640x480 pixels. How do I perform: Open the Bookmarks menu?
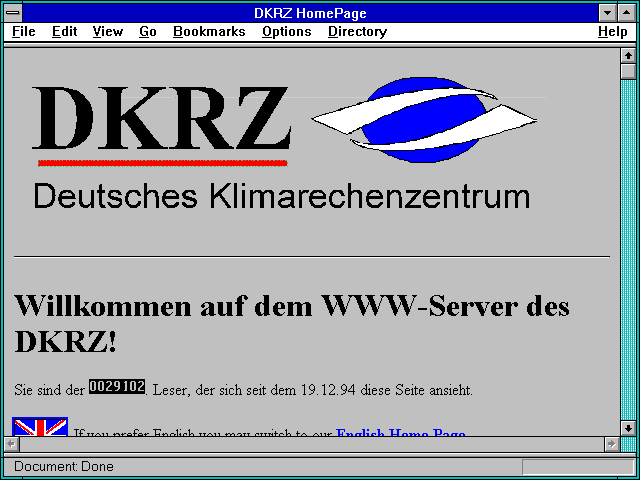[209, 32]
